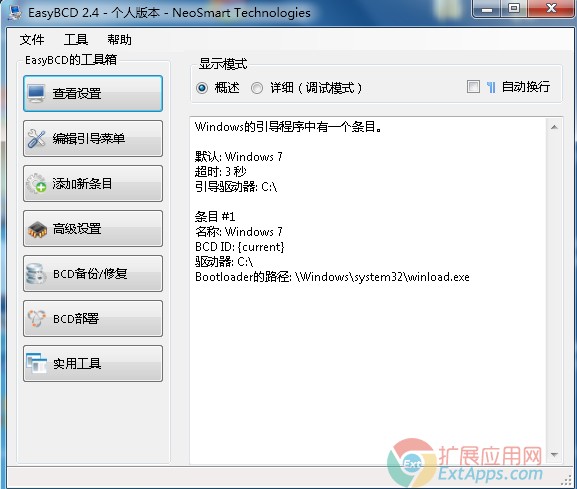577x489 pixels.
Task: Click the wrench icon for 编辑引导菜单
Action: 36,139
